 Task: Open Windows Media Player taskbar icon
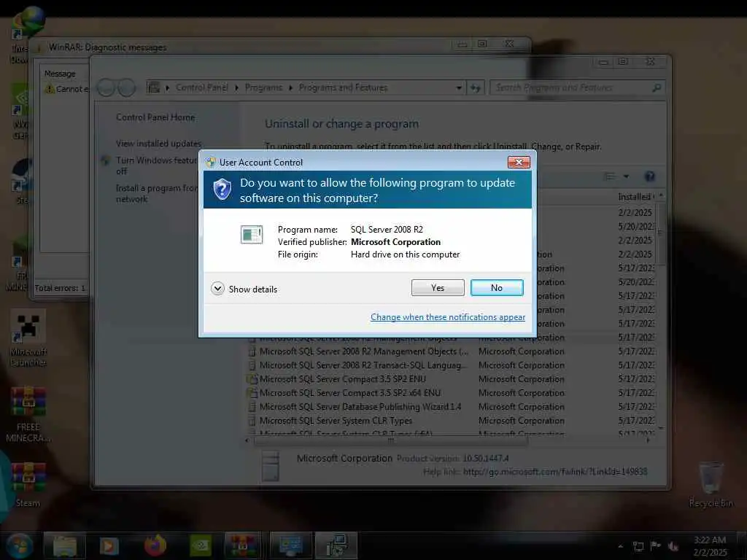pos(109,545)
